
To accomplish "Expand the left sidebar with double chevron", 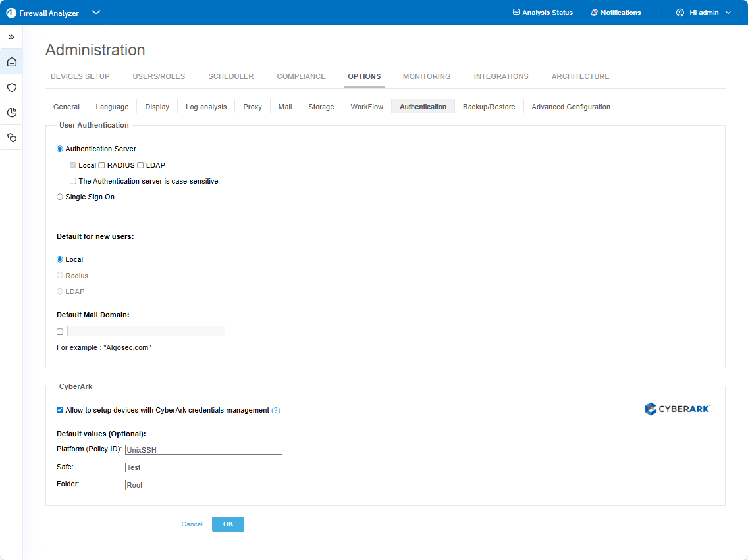I will (x=11, y=37).
